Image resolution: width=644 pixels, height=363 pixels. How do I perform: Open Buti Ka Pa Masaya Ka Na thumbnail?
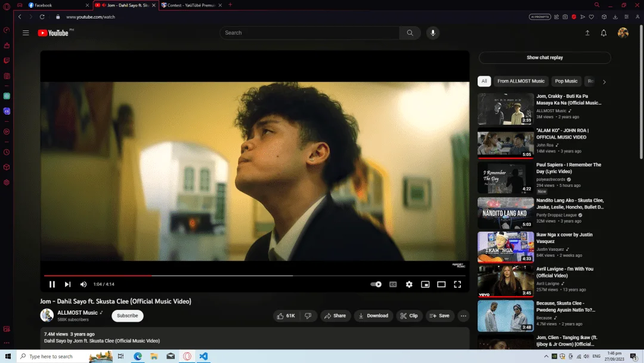click(x=506, y=109)
